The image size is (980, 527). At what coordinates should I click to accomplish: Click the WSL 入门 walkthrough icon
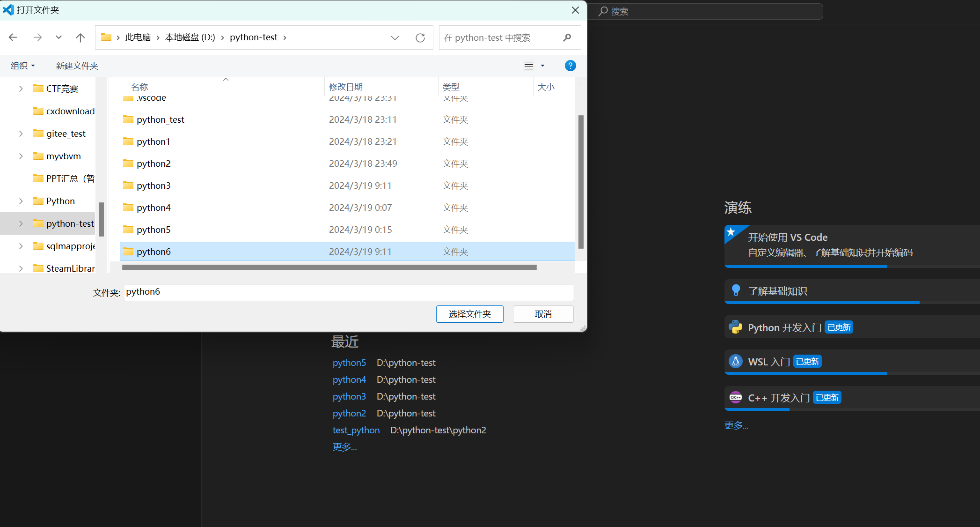736,361
